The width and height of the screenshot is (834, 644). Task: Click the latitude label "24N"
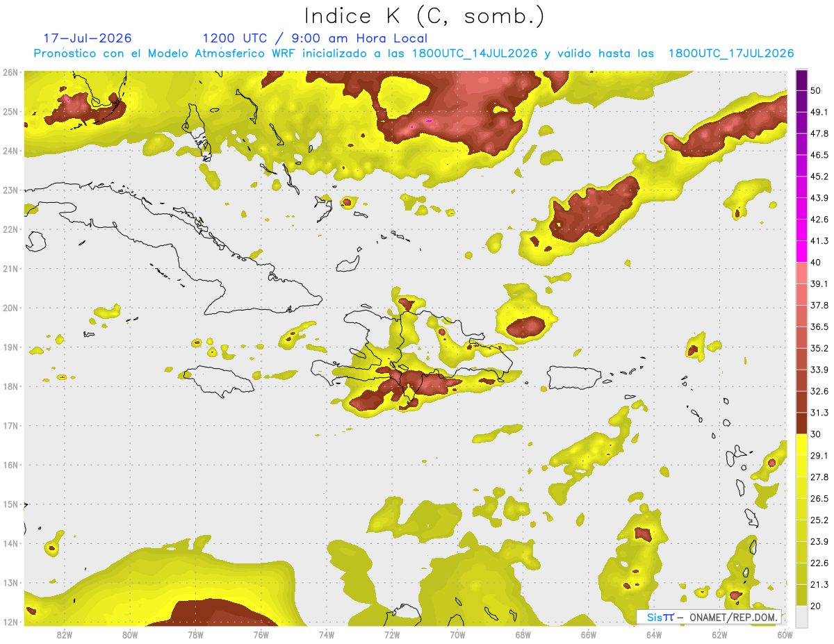pos(10,151)
